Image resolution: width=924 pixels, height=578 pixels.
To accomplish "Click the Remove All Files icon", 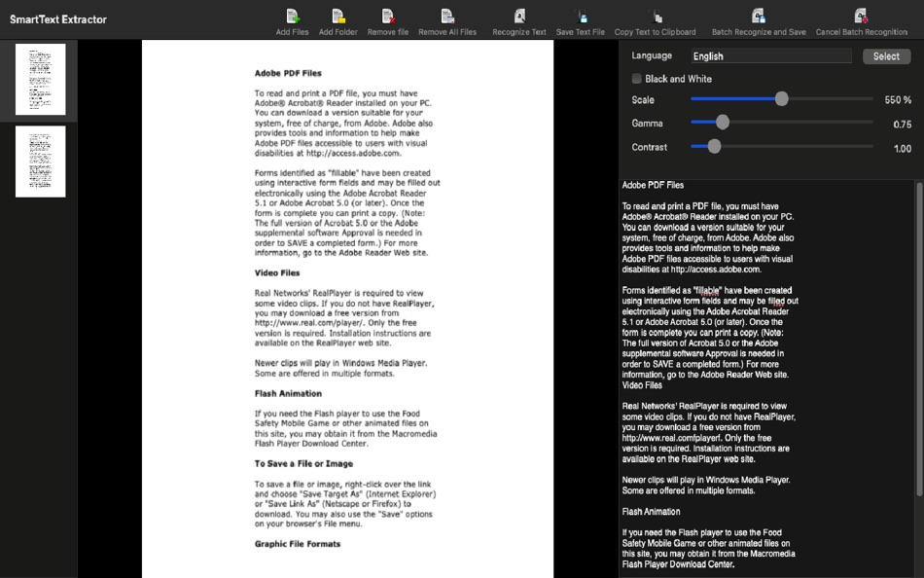I will (x=447, y=16).
